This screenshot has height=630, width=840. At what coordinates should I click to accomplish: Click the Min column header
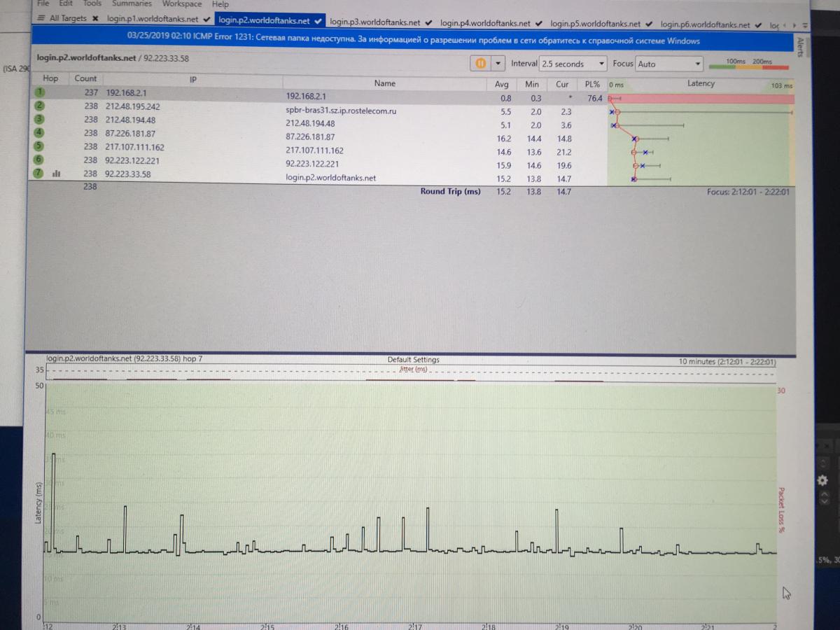pyautogui.click(x=532, y=84)
